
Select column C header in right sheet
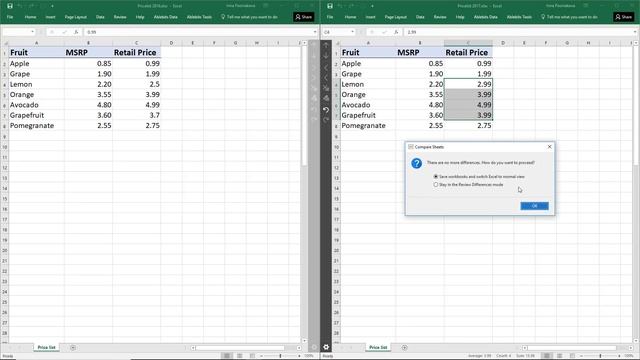(468, 43)
